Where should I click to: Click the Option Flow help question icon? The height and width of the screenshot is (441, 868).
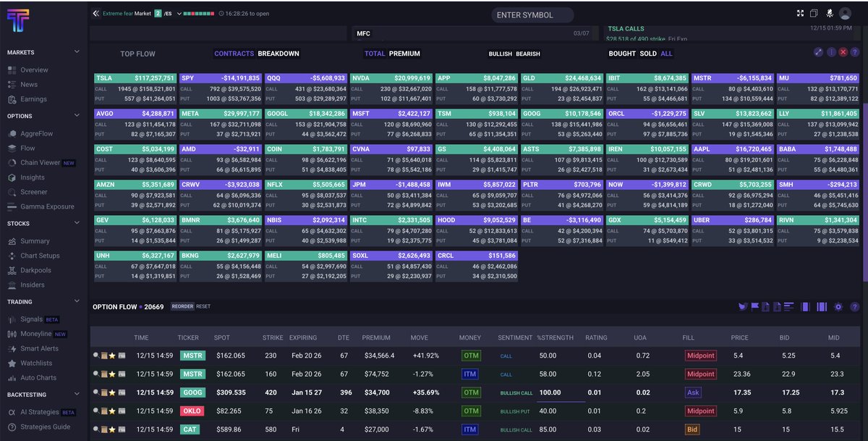855,306
